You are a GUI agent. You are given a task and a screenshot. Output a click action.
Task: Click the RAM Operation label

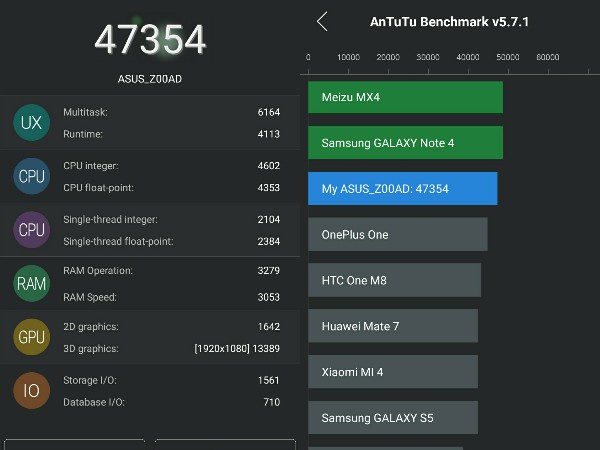(98, 271)
